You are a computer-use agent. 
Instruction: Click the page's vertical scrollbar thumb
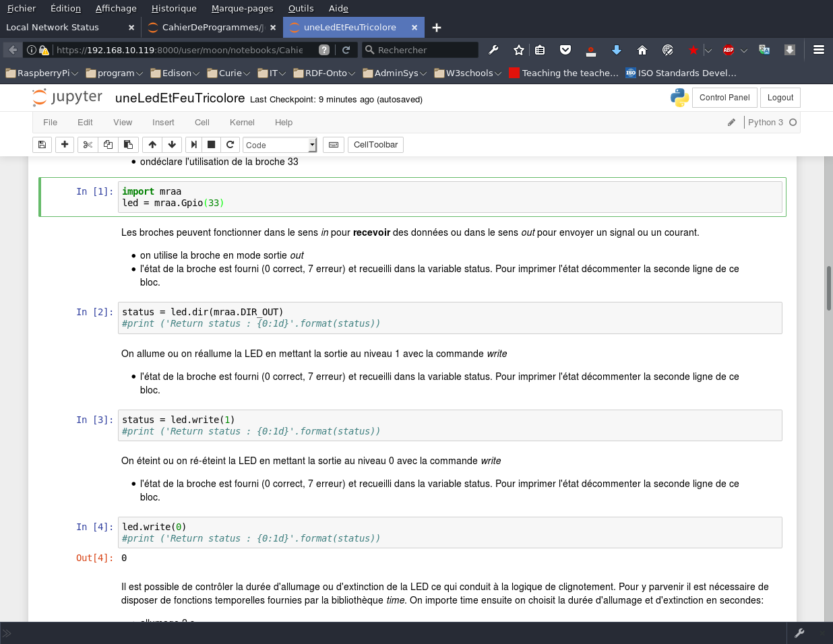click(x=828, y=288)
